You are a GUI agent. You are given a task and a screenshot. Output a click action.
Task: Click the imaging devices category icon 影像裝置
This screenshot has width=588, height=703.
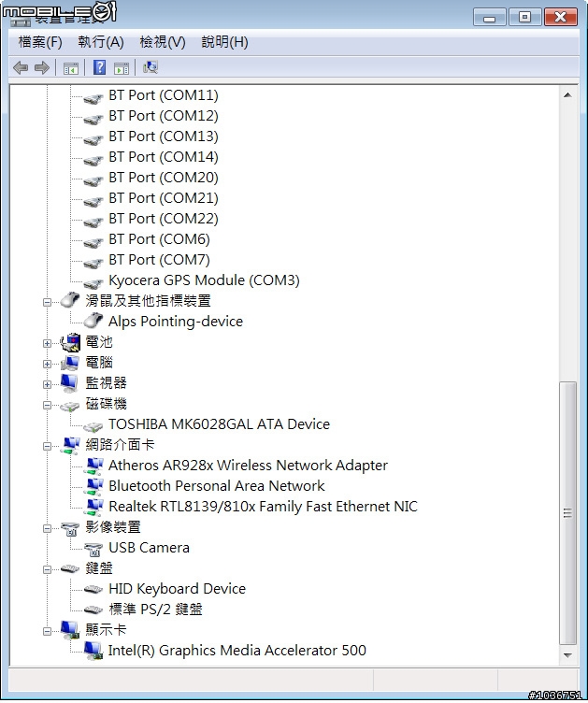coord(70,528)
